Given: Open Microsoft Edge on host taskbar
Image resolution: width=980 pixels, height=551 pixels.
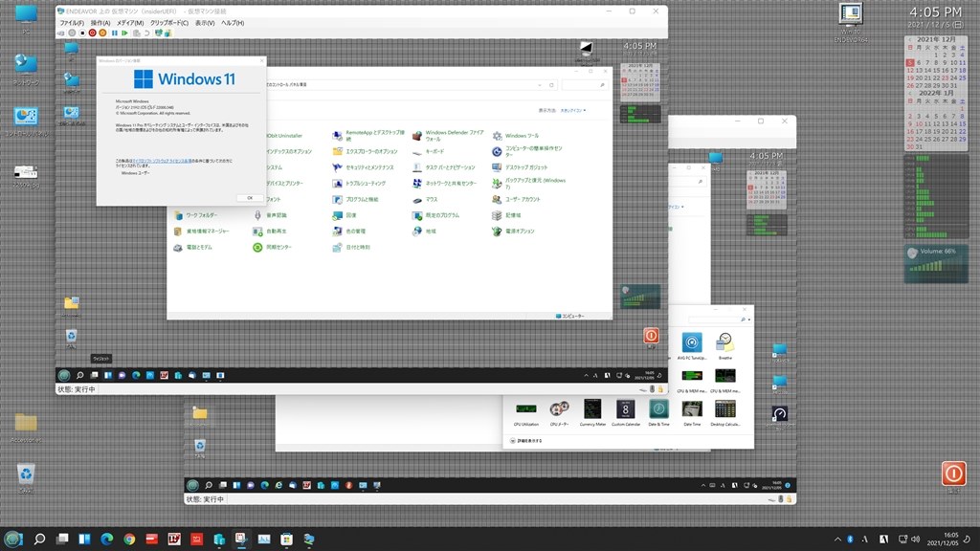Looking at the screenshot, I should click(107, 539).
